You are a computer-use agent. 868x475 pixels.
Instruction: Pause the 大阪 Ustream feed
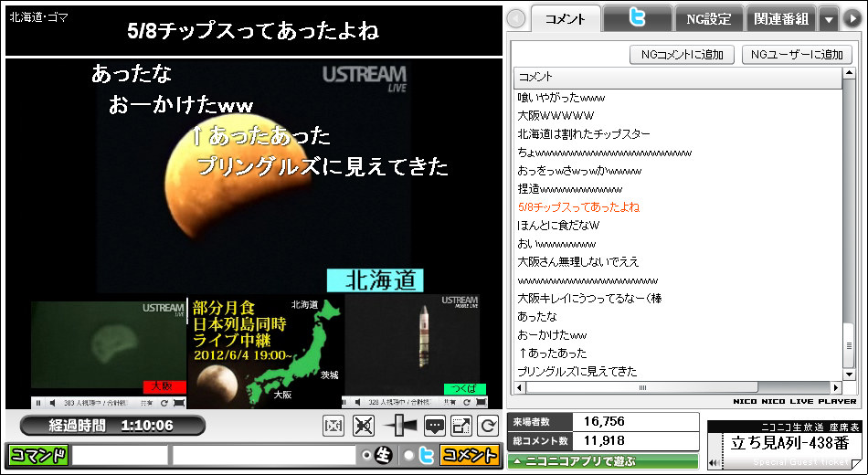[38, 403]
